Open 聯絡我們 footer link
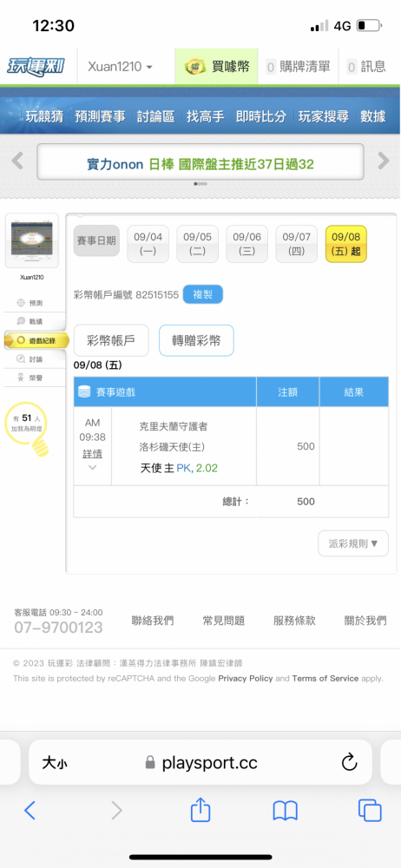 coord(152,621)
